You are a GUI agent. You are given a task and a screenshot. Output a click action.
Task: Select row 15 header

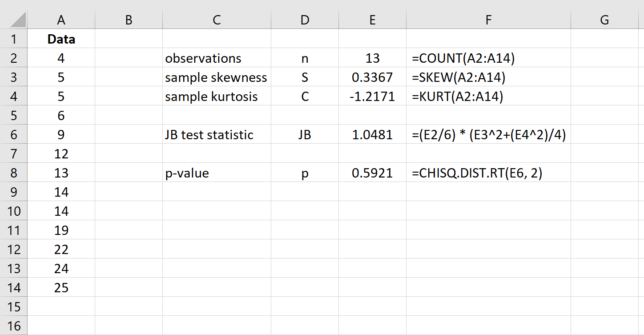[14, 307]
